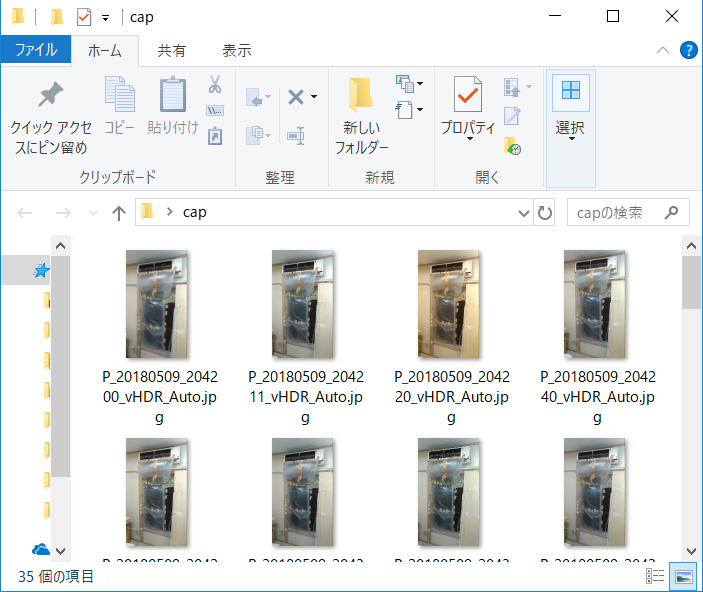Image resolution: width=703 pixels, height=592 pixels.
Task: Edit icon in 開く group
Action: [512, 116]
